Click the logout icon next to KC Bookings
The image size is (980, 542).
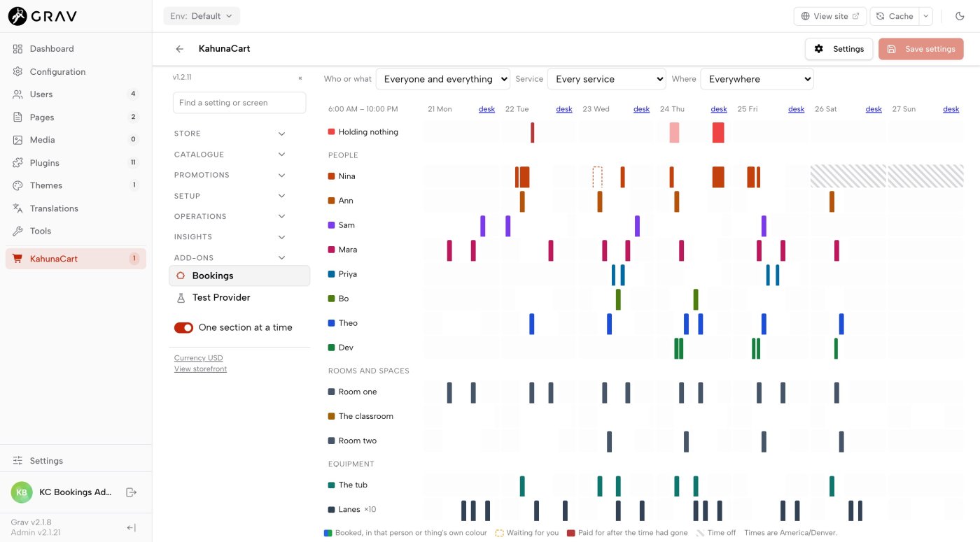click(x=131, y=492)
